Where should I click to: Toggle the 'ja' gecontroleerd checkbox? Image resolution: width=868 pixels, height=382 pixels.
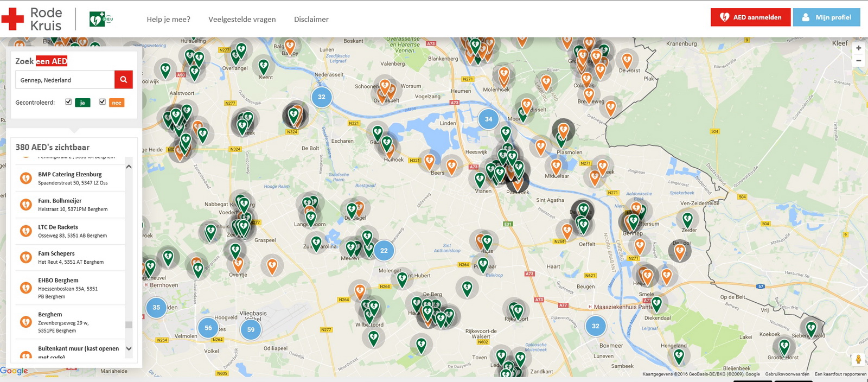click(68, 101)
